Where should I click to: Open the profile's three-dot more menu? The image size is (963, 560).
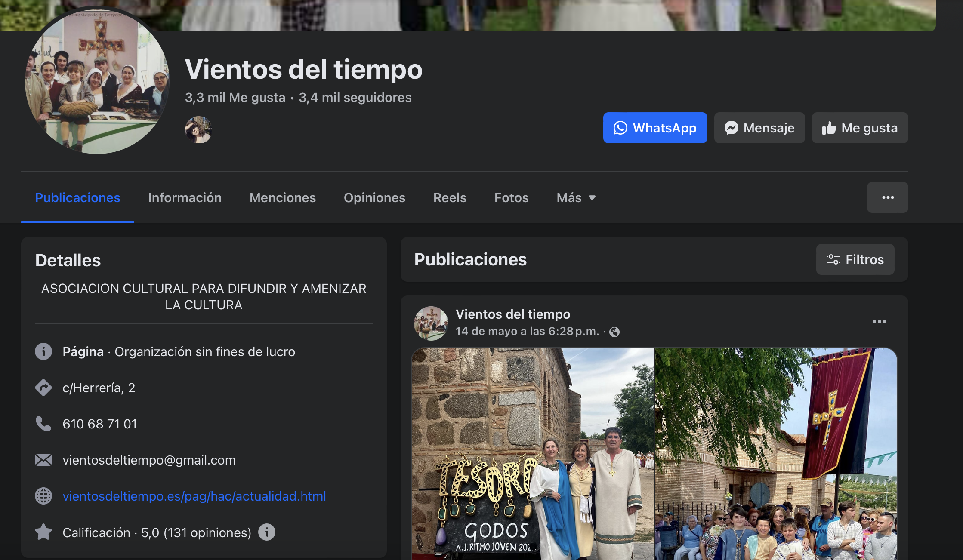[x=887, y=197]
